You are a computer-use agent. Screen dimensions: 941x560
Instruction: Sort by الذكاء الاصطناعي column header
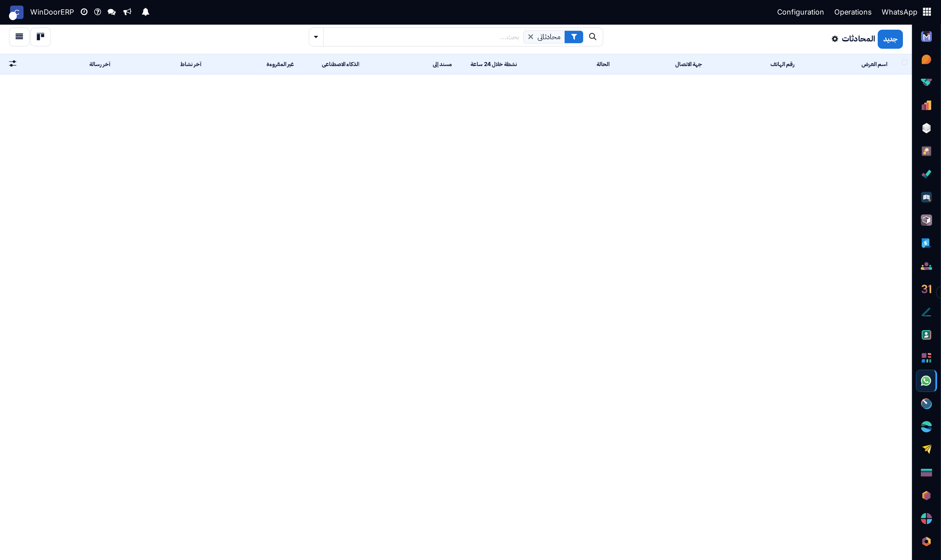pyautogui.click(x=340, y=64)
